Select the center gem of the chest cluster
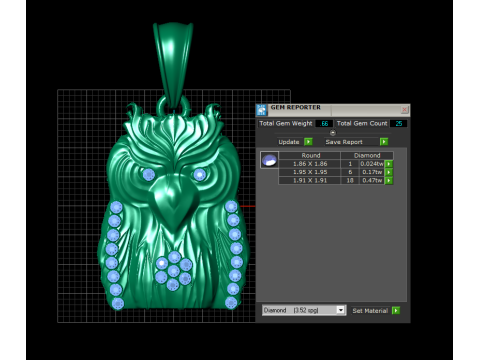 (x=174, y=271)
